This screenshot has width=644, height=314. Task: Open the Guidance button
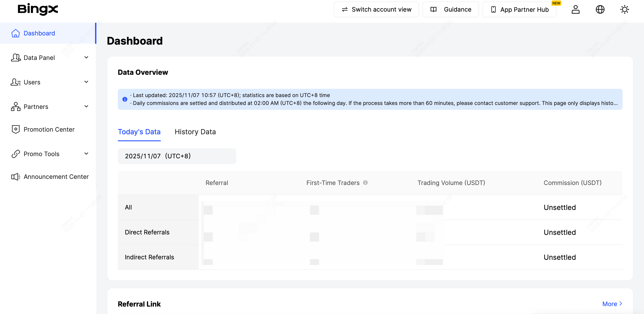[x=451, y=9]
